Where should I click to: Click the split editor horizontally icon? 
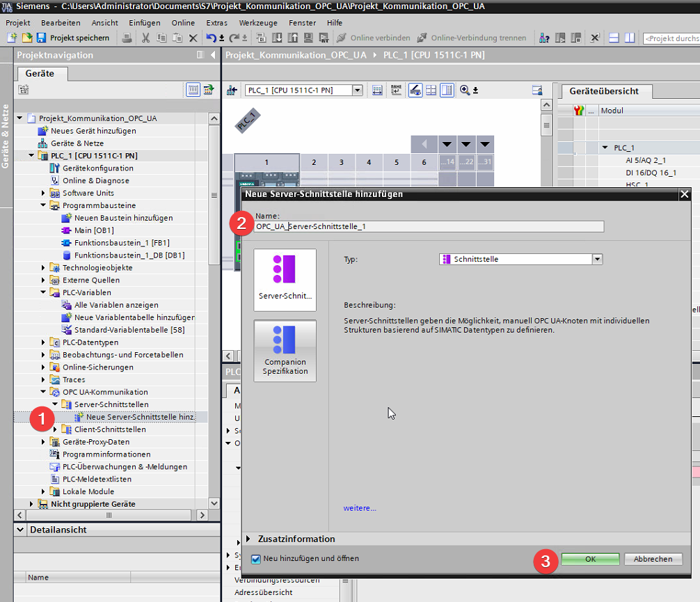pyautogui.click(x=614, y=38)
